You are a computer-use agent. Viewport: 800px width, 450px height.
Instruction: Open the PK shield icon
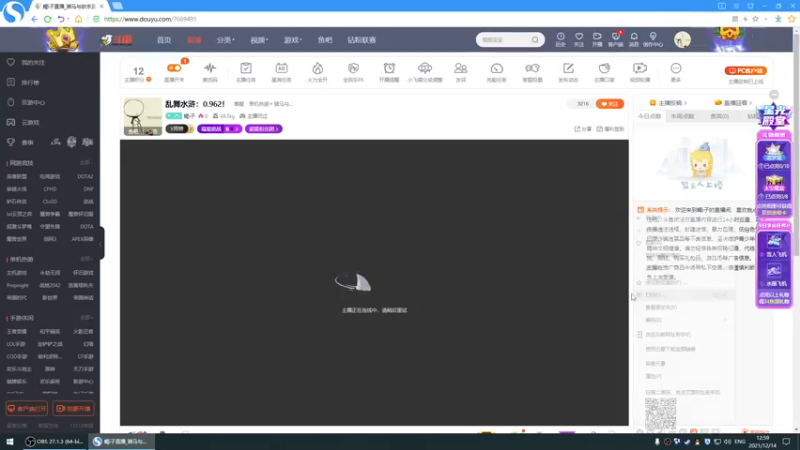[353, 68]
